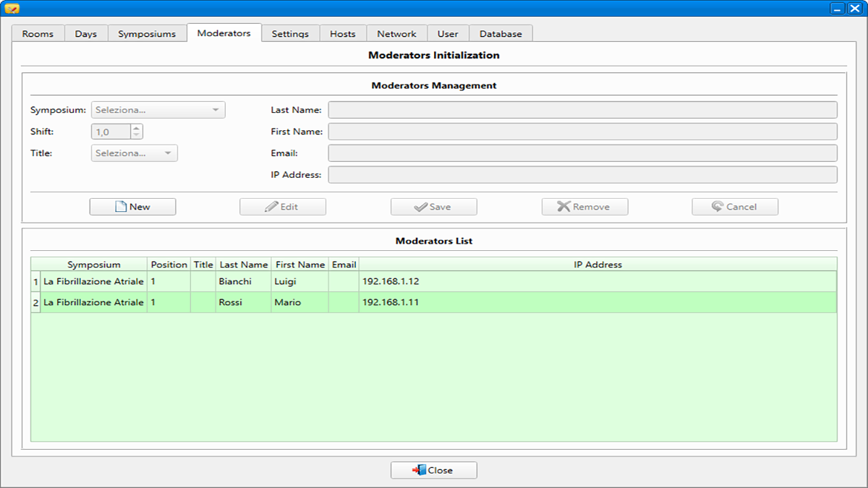Click La Fibrillazione Atriale in row 1

point(94,281)
